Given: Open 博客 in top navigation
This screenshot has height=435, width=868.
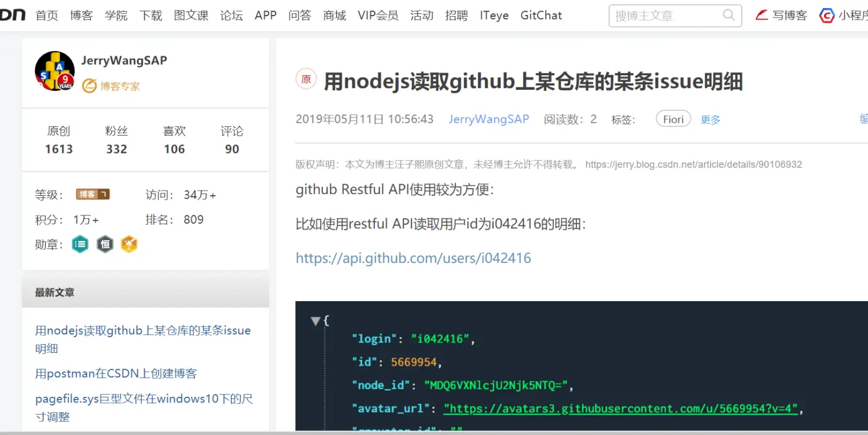Looking at the screenshot, I should pos(81,16).
